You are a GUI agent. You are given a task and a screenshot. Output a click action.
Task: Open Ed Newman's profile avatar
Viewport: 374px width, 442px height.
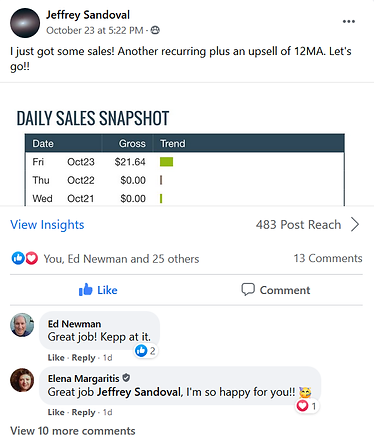tap(22, 325)
